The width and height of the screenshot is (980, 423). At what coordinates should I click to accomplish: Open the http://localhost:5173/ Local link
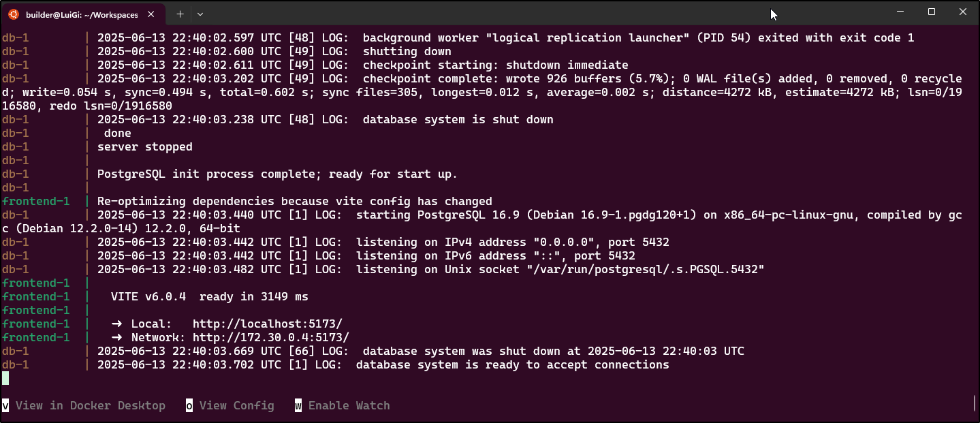click(x=268, y=324)
